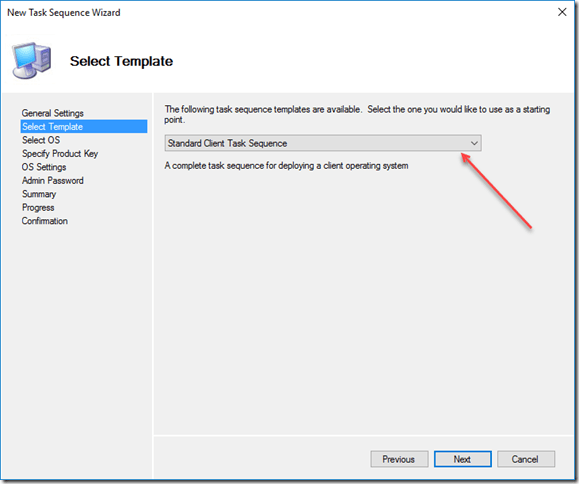Jump to the OS Settings step
The width and height of the screenshot is (579, 484).
(44, 167)
